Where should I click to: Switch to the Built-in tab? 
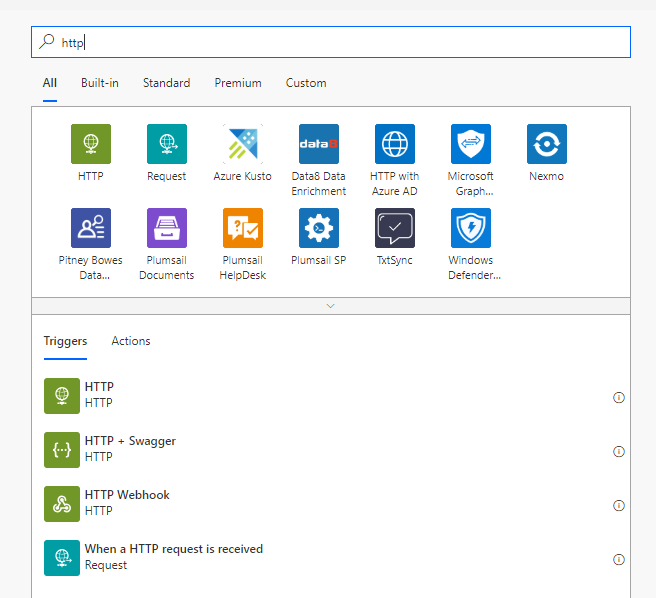(100, 83)
